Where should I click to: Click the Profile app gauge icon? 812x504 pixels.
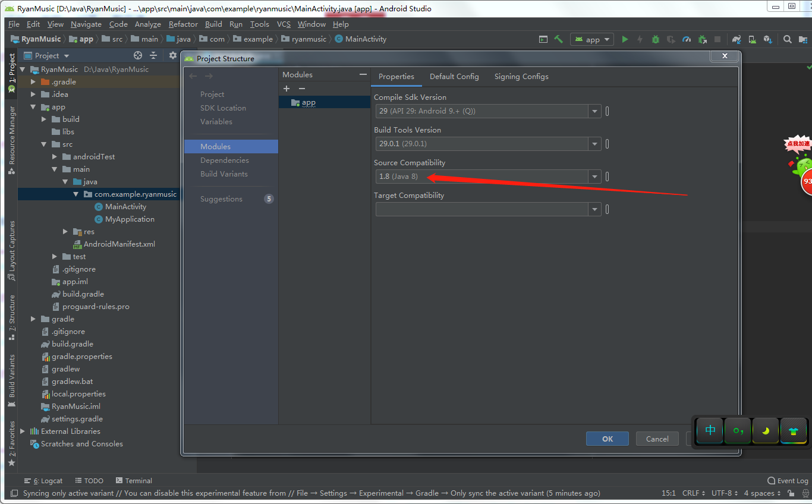(687, 39)
